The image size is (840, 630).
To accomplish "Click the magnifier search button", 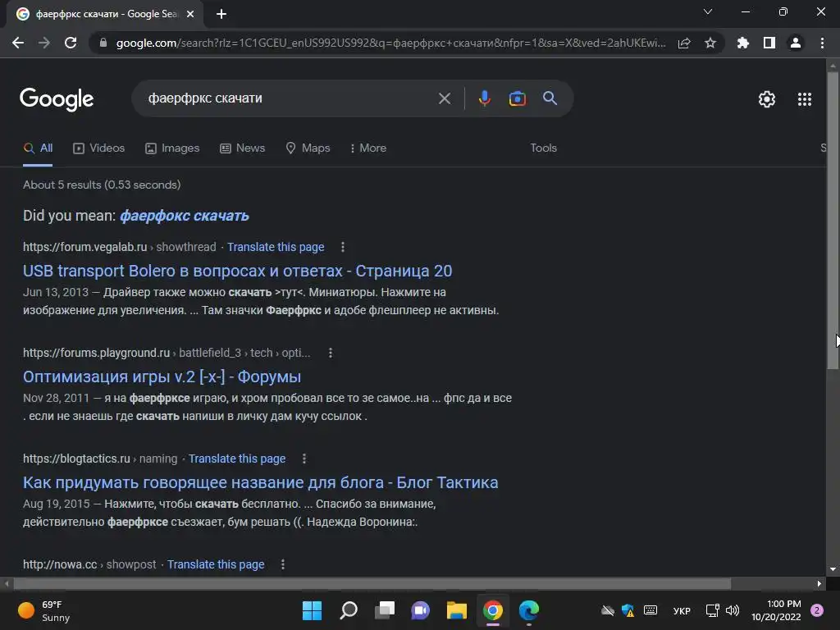I will click(550, 98).
